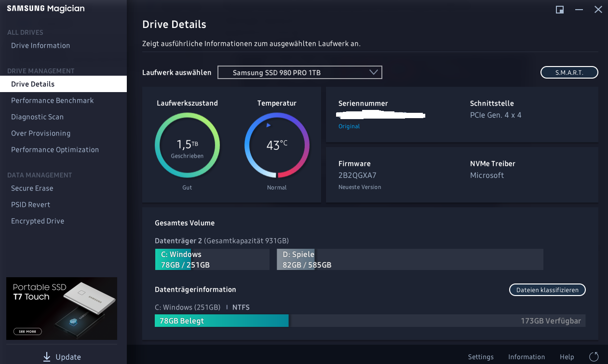Screen dimensions: 608x364
Task: Click the redacted Seriennummer value
Action: (x=381, y=115)
